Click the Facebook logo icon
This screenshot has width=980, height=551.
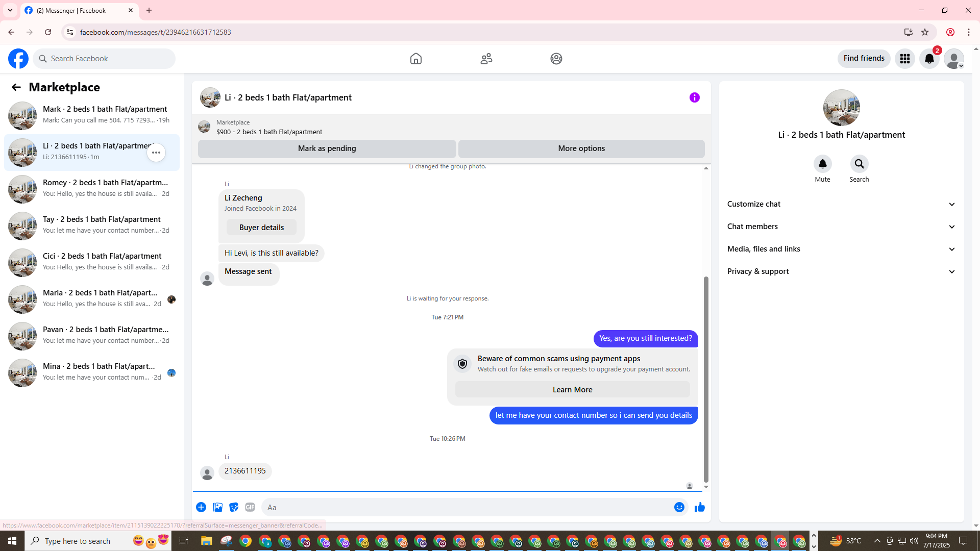[x=18, y=59]
